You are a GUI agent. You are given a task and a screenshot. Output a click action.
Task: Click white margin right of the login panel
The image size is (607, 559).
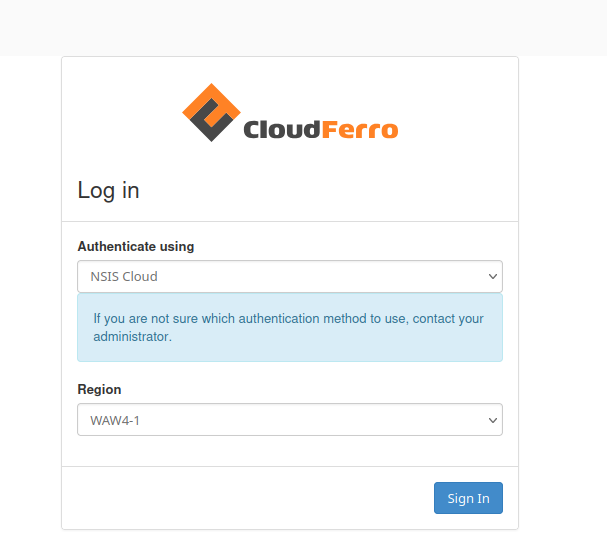562,300
